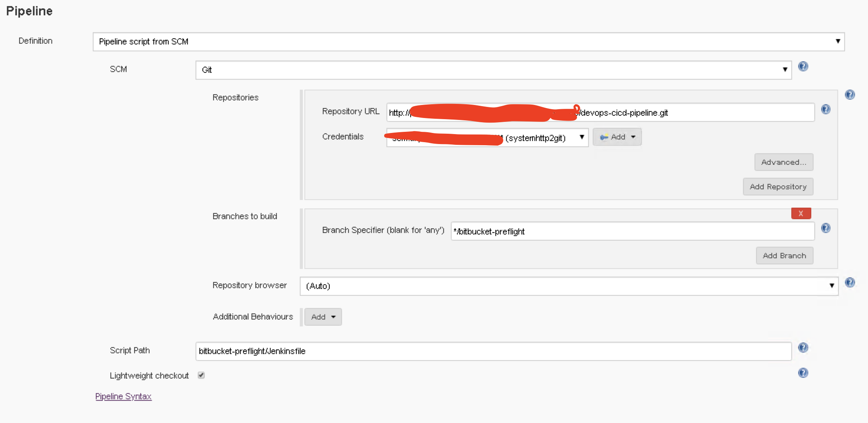Show help for Lightweight checkout option
Image resolution: width=868 pixels, height=423 pixels.
click(803, 373)
